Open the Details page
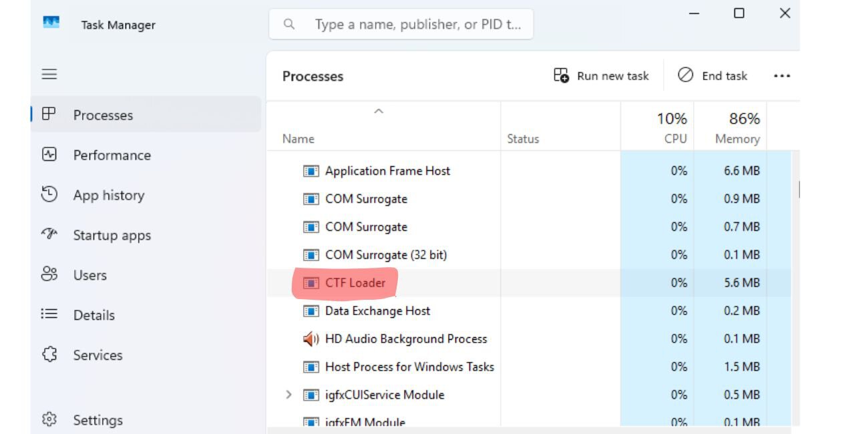The height and width of the screenshot is (434, 868). tap(146, 314)
